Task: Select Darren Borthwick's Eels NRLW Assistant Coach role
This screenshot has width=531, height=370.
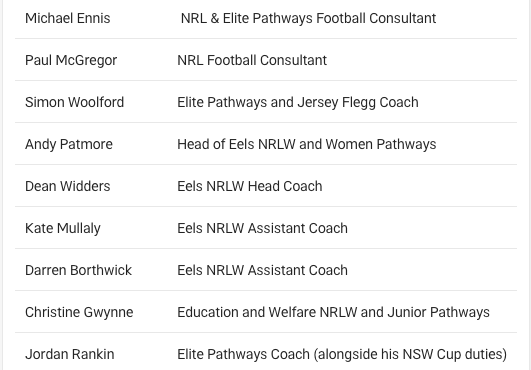Action: (262, 270)
